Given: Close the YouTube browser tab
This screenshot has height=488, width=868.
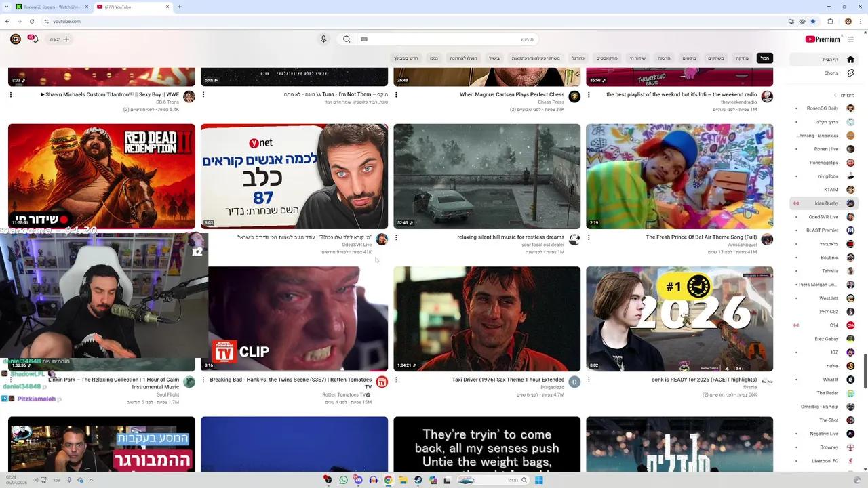Looking at the screenshot, I should (167, 7).
